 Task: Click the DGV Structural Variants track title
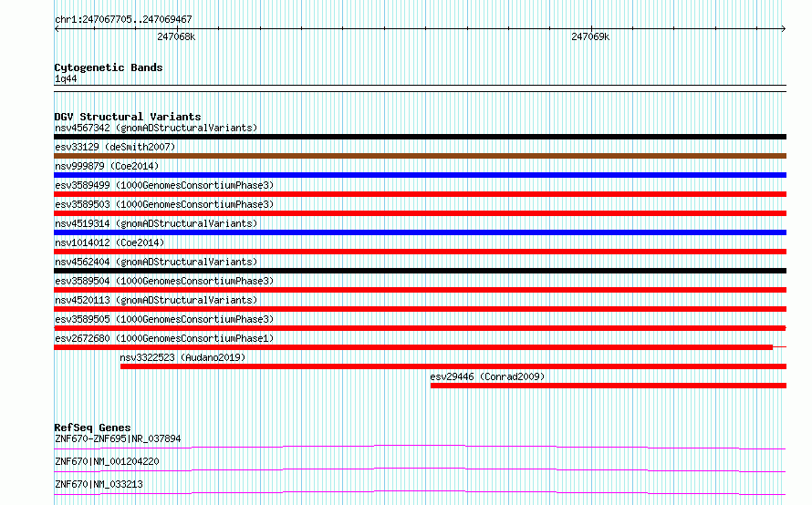128,117
